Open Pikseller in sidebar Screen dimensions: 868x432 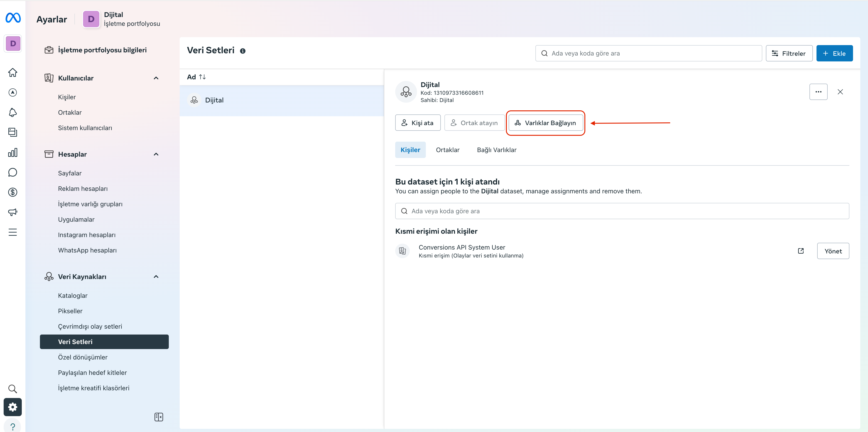[70, 311]
